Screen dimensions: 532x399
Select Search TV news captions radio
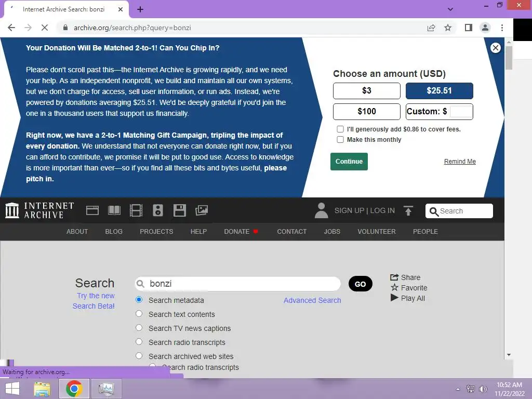pos(139,327)
